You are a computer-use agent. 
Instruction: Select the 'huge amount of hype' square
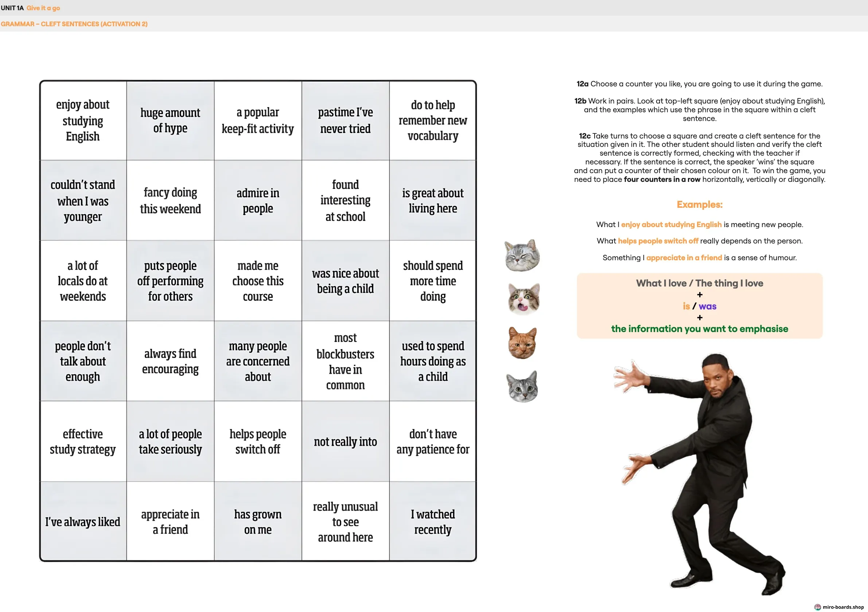[170, 121]
